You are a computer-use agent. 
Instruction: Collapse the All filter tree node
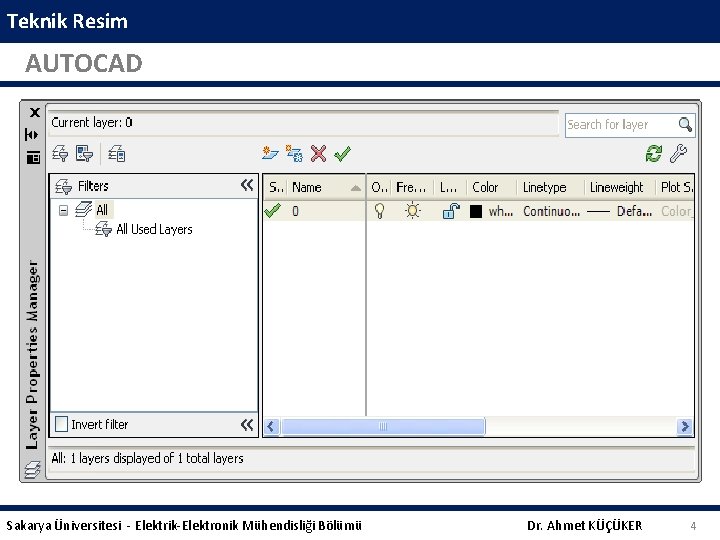63,210
